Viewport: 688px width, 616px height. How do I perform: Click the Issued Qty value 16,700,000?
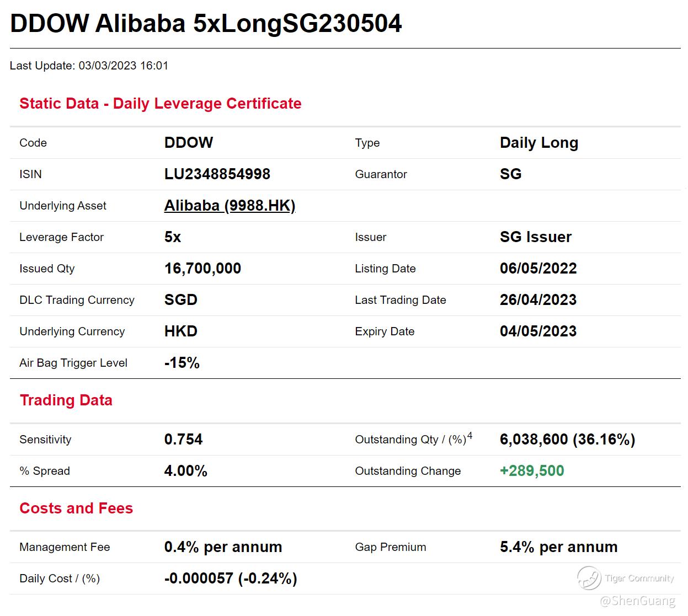[x=202, y=269]
